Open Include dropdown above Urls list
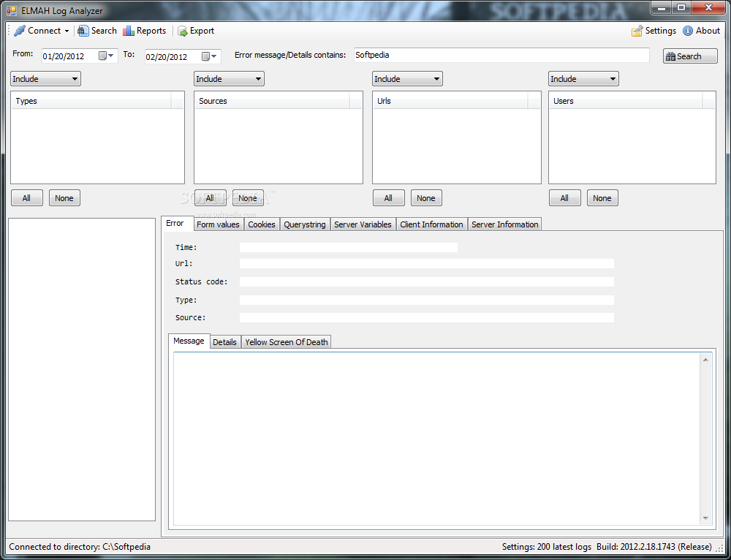Image resolution: width=731 pixels, height=560 pixels. [x=407, y=79]
